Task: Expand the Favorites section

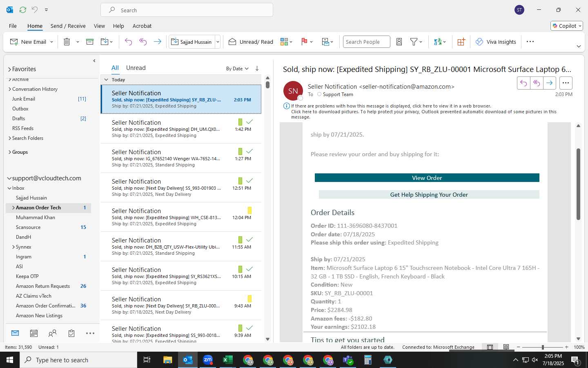Action: 9,70
